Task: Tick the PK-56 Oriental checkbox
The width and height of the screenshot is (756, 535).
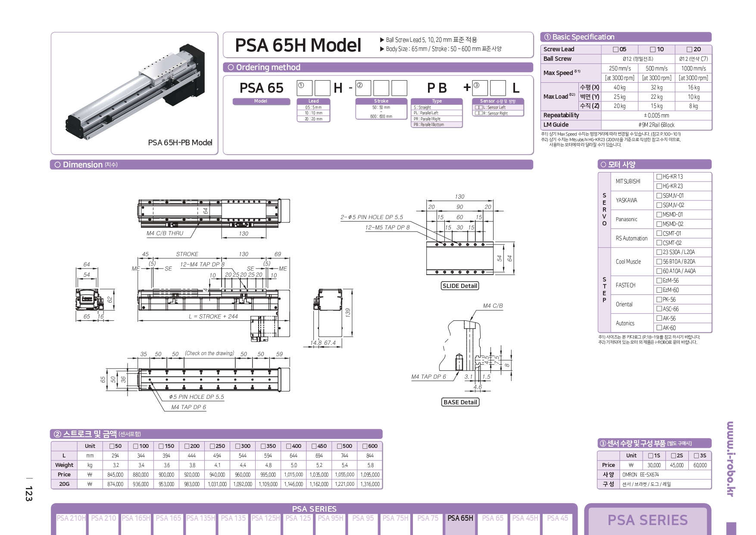Action: [659, 299]
